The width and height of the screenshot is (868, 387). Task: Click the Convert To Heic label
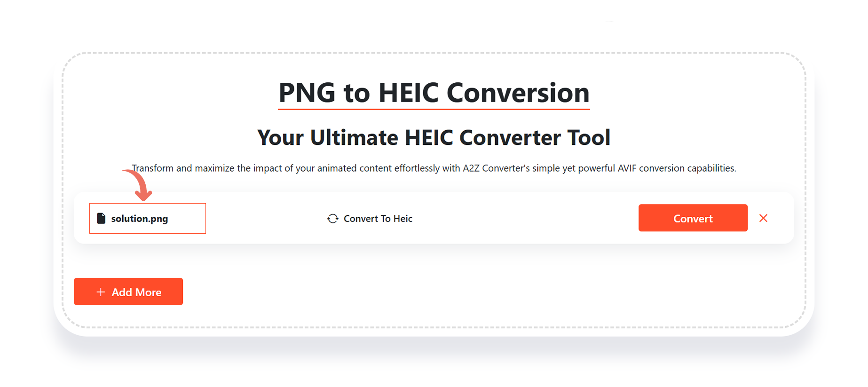[x=378, y=219]
